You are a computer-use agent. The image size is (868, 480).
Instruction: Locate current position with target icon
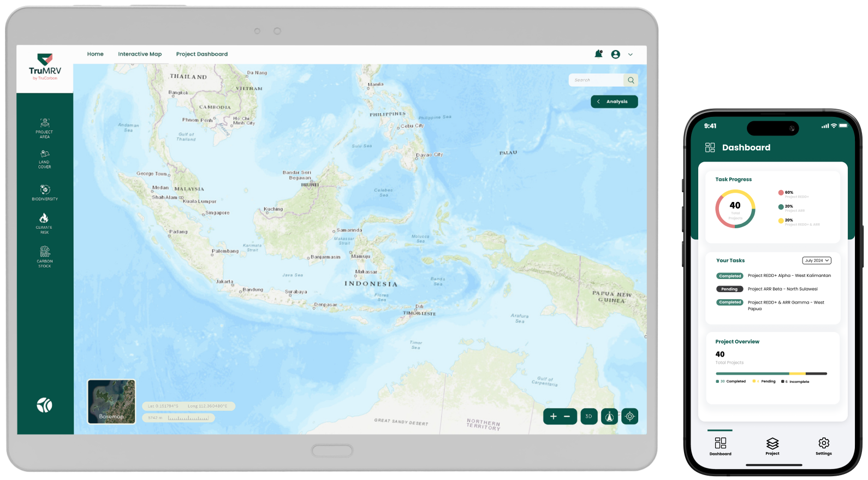point(629,417)
